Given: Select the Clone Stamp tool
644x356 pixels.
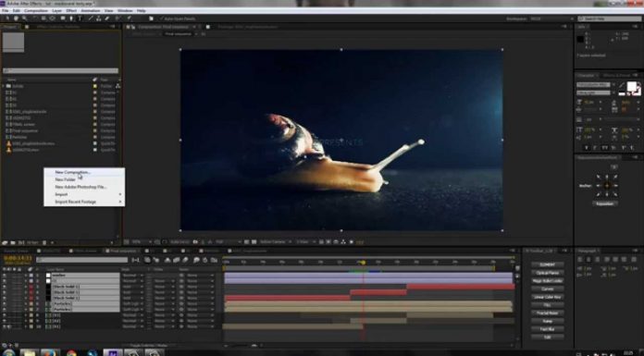Looking at the screenshot, I should [99, 18].
